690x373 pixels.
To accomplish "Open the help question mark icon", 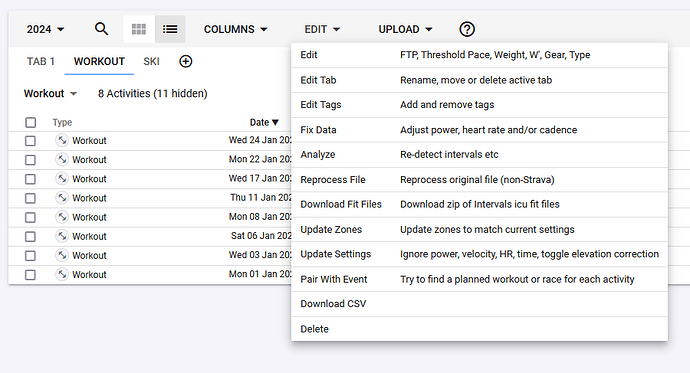I will click(x=467, y=29).
